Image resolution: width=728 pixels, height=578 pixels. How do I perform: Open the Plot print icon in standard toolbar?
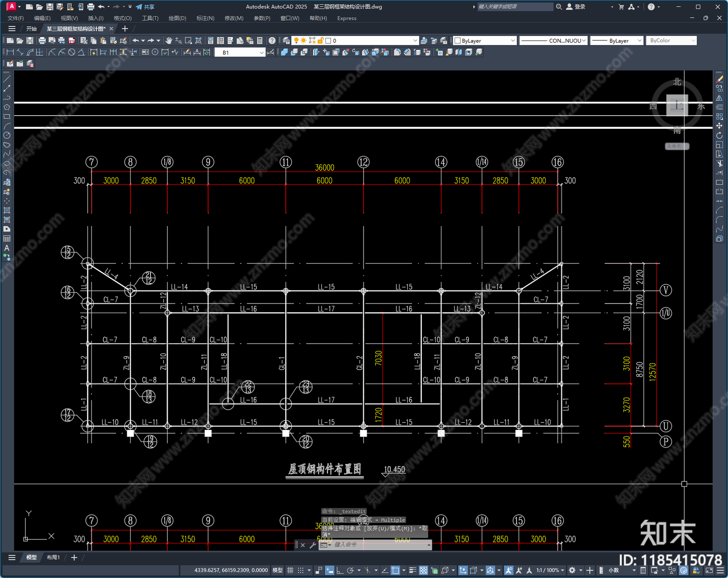42,41
